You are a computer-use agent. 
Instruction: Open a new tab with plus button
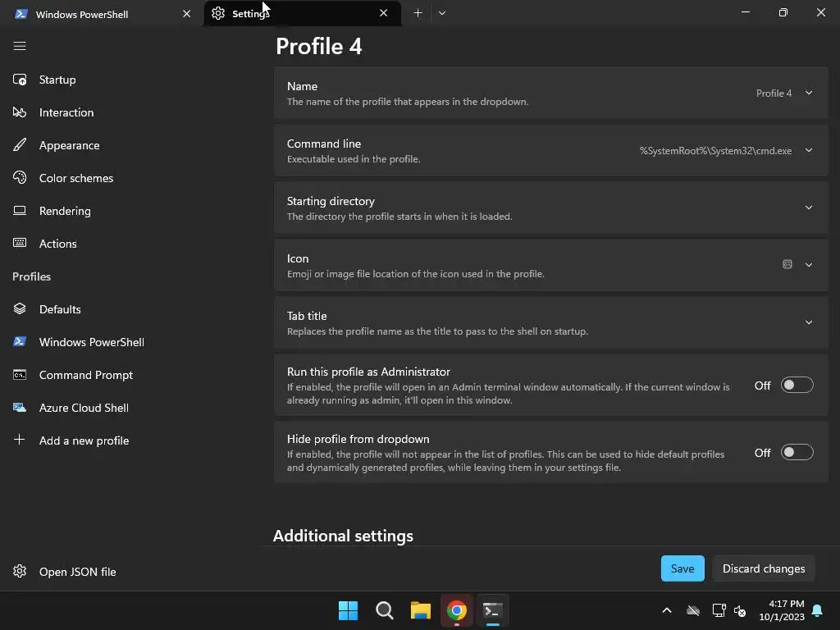[x=418, y=13]
